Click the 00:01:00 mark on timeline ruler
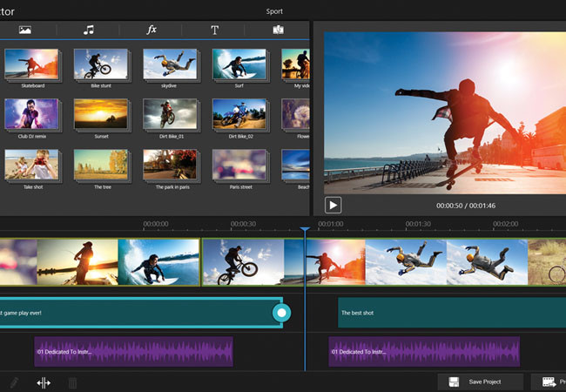Screen dimensions: 566x392 pyautogui.click(x=331, y=224)
